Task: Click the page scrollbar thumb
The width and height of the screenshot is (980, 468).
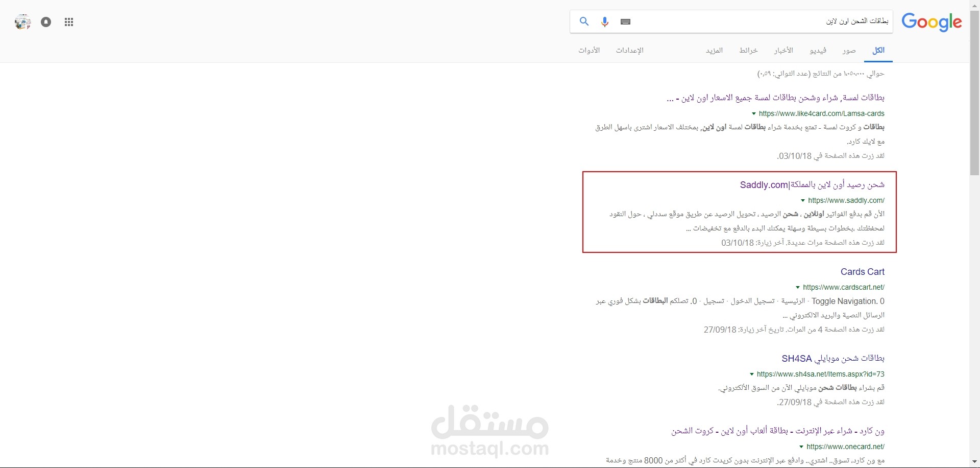Action: 975,92
